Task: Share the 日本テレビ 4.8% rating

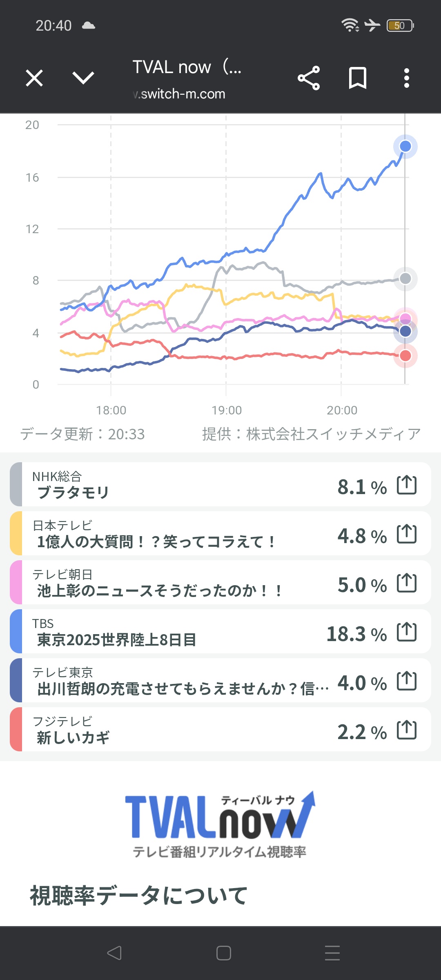Action: pos(407,534)
